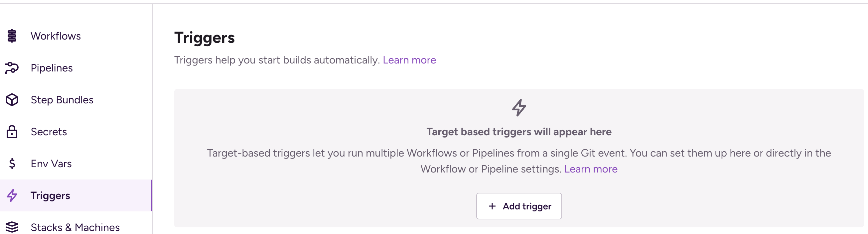
Task: Click the lightning icon above the empty state message
Action: [x=519, y=107]
